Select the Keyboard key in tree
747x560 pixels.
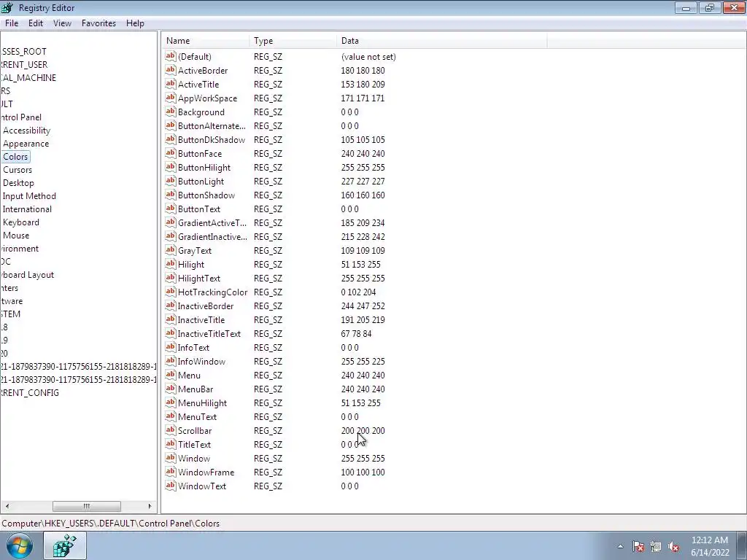point(21,222)
